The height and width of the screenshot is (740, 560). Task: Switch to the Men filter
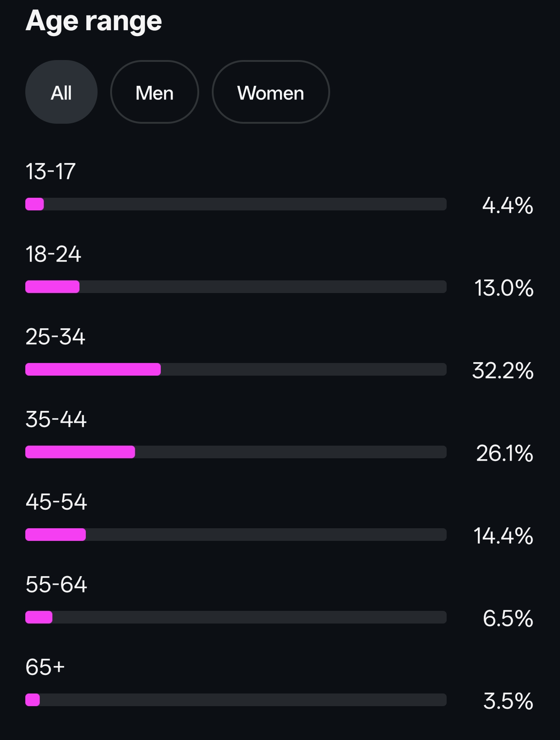154,92
